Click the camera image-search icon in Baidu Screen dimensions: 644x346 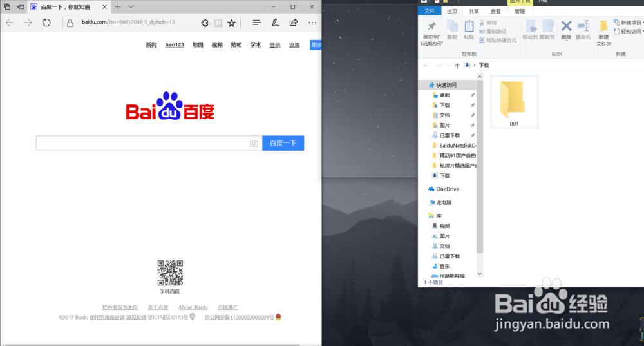[254, 144]
